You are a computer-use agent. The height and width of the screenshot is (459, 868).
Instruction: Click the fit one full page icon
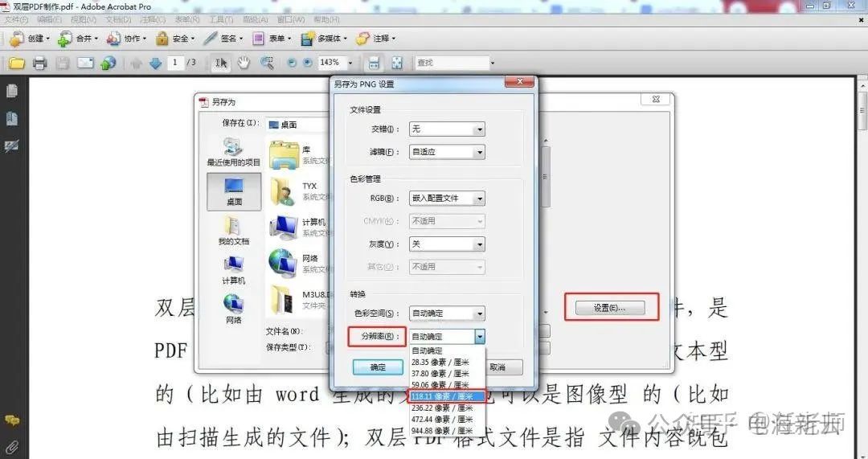(x=397, y=63)
